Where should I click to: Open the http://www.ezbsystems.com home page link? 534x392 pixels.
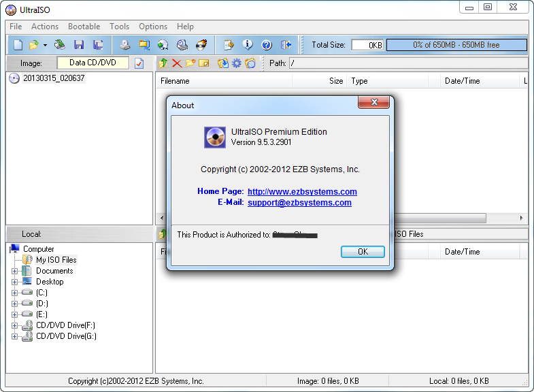click(302, 192)
